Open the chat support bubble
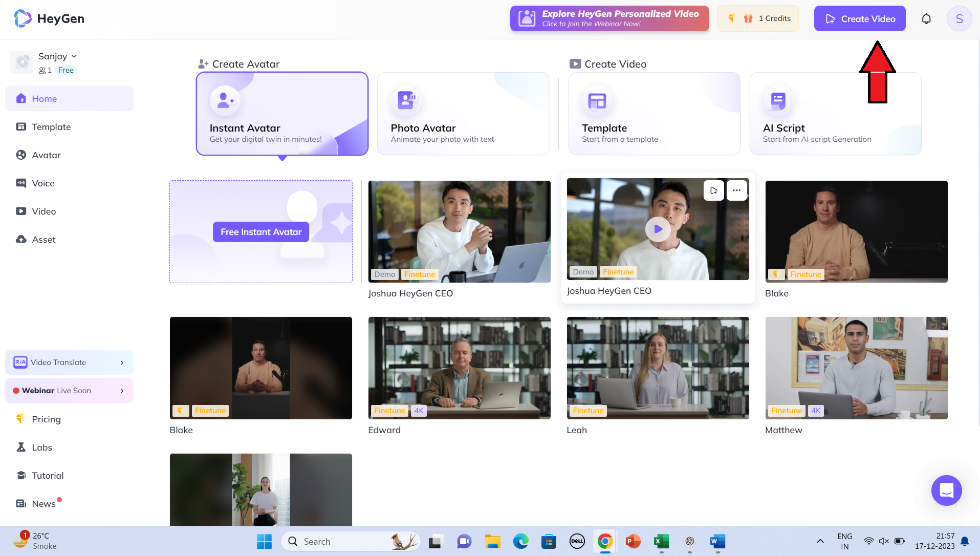The height and width of the screenshot is (556, 980). coord(946,490)
